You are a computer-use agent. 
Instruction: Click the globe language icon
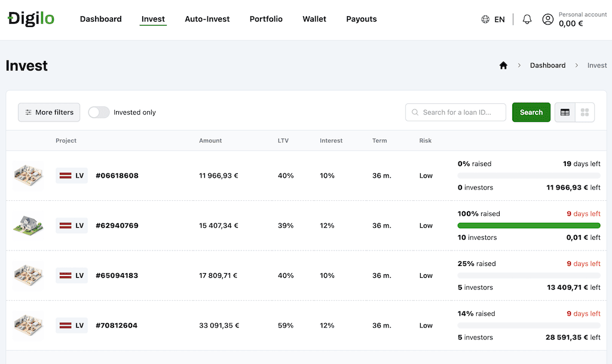point(485,19)
